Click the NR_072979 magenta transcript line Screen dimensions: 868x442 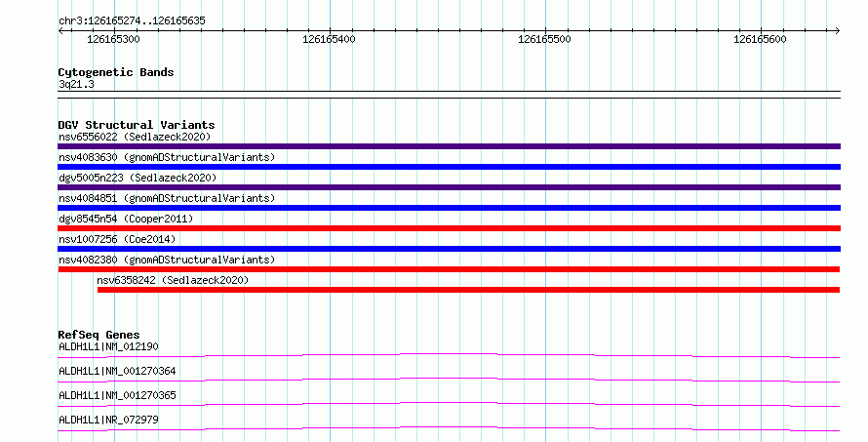tap(449, 428)
